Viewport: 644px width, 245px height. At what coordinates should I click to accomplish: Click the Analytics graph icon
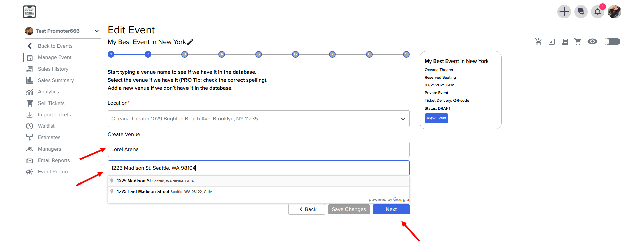pyautogui.click(x=30, y=92)
